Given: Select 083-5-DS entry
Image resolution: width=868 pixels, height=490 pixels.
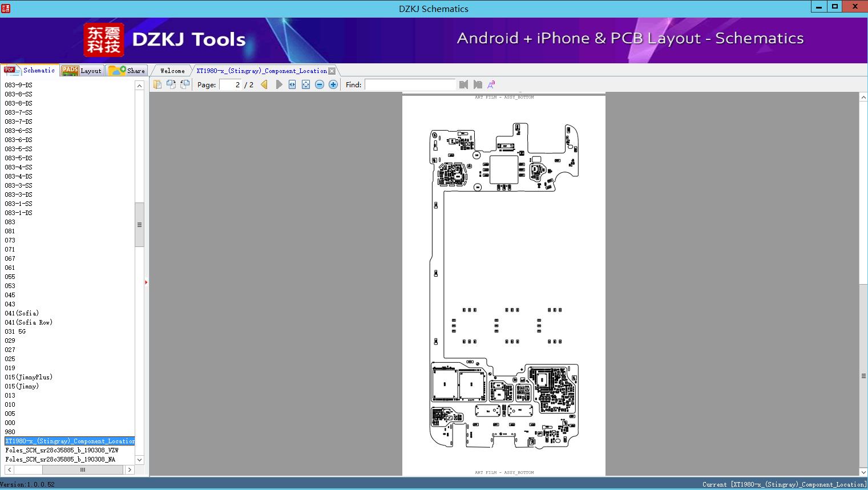Looking at the screenshot, I should (19, 158).
